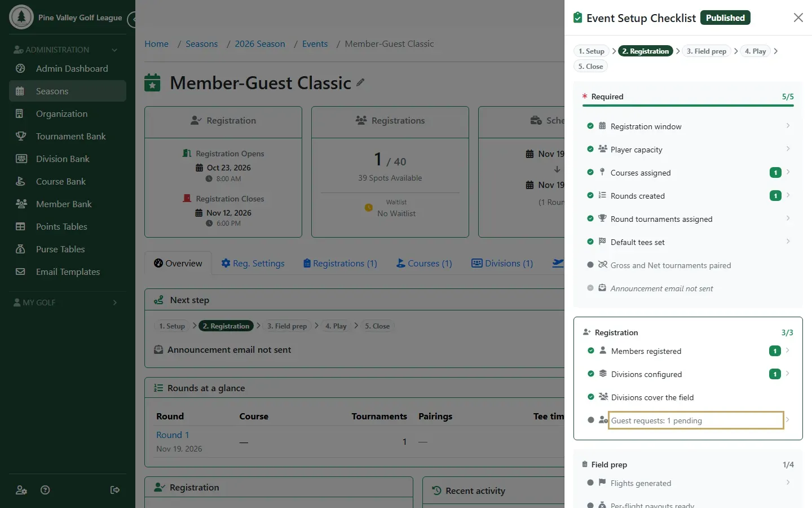Click the Organization building icon
This screenshot has width=812, height=508.
pos(20,113)
